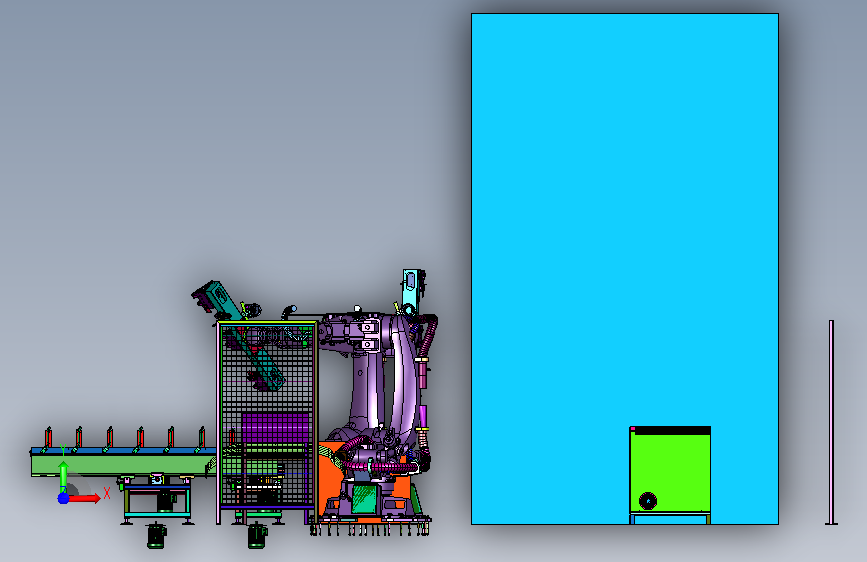Image resolution: width=867 pixels, height=562 pixels.
Task: Click the red "X" axis label
Action: pyautogui.click(x=107, y=493)
